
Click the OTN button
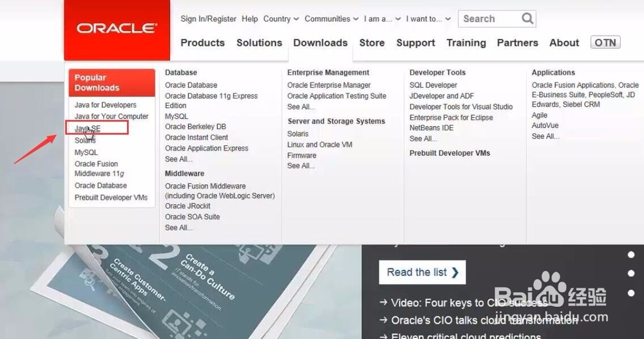pos(605,42)
